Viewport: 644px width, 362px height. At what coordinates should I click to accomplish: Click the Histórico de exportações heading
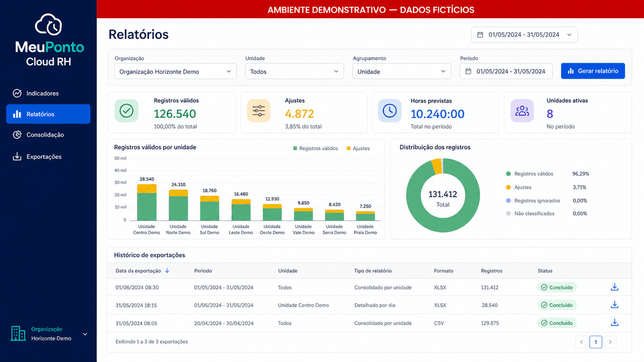(x=149, y=255)
